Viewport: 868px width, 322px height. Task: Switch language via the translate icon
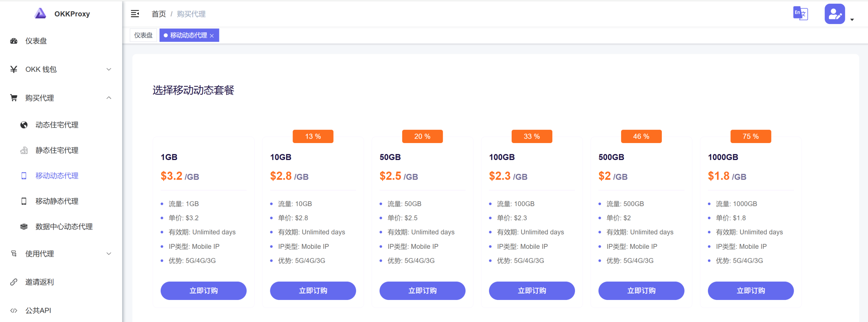point(801,14)
